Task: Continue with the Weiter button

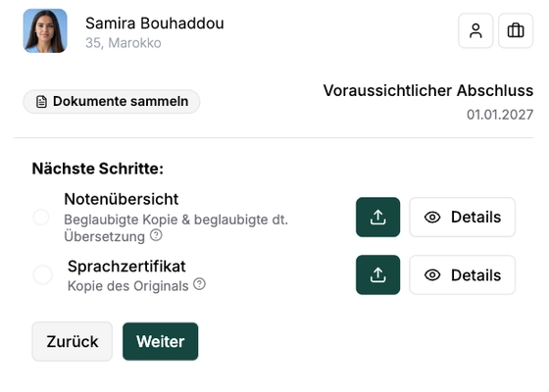Action: coord(161,341)
